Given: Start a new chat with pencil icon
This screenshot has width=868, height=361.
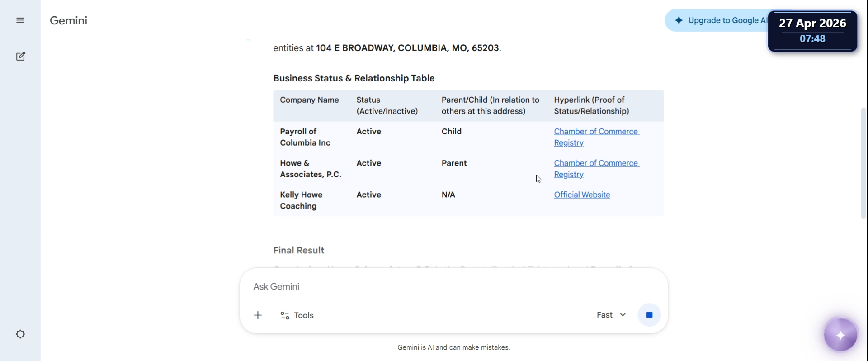Looking at the screenshot, I should (x=20, y=57).
